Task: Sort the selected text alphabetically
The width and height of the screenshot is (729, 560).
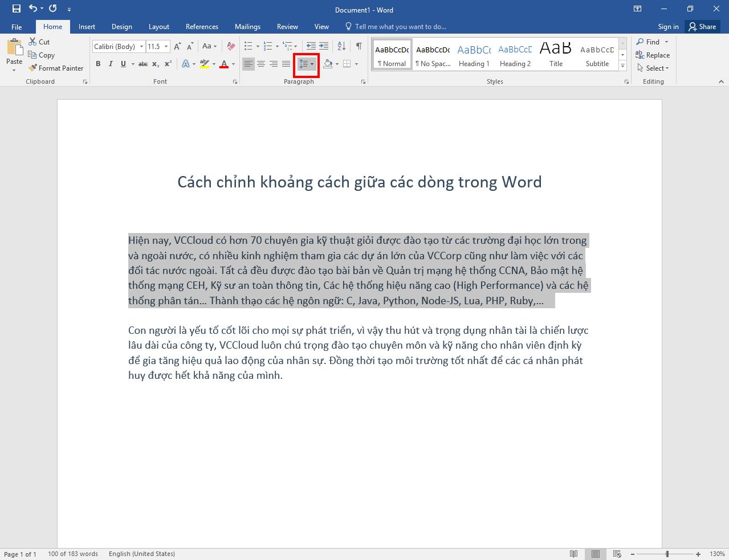Action: 341,46
